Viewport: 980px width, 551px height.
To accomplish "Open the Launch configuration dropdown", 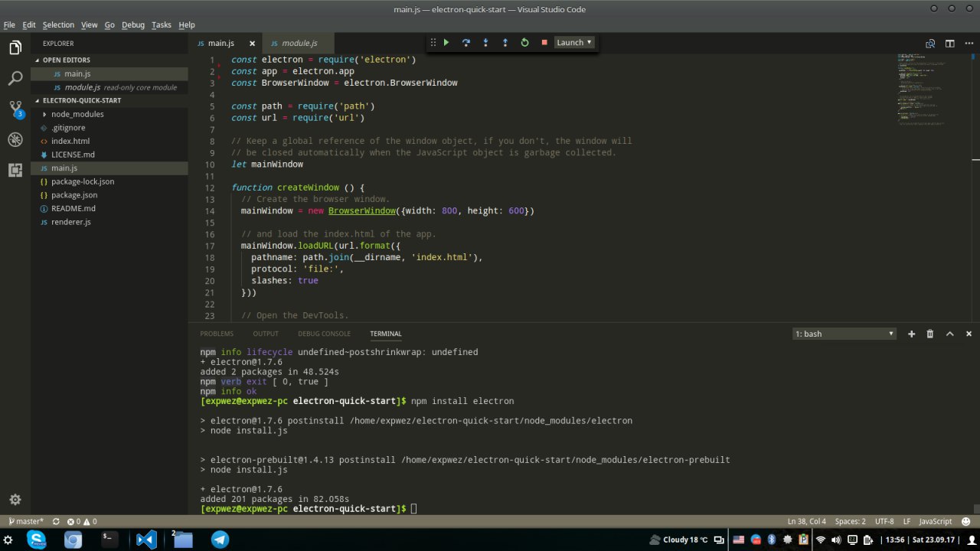I will coord(573,43).
